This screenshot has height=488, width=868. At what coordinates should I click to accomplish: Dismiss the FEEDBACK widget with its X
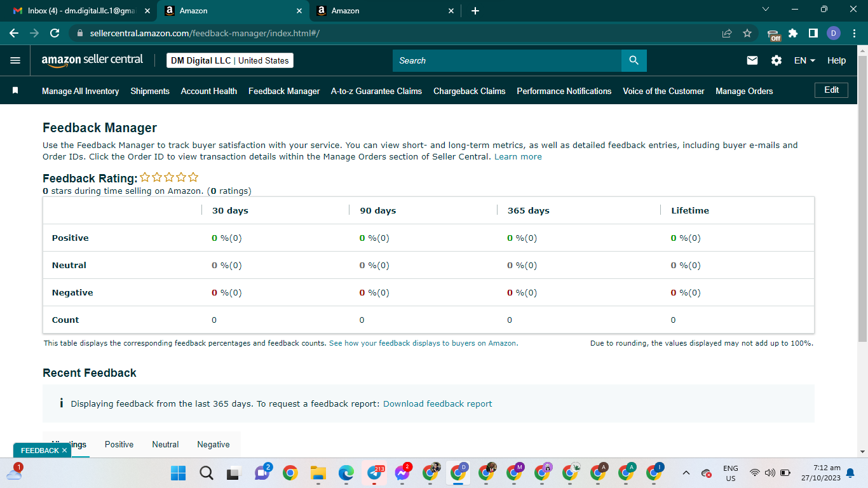point(64,450)
